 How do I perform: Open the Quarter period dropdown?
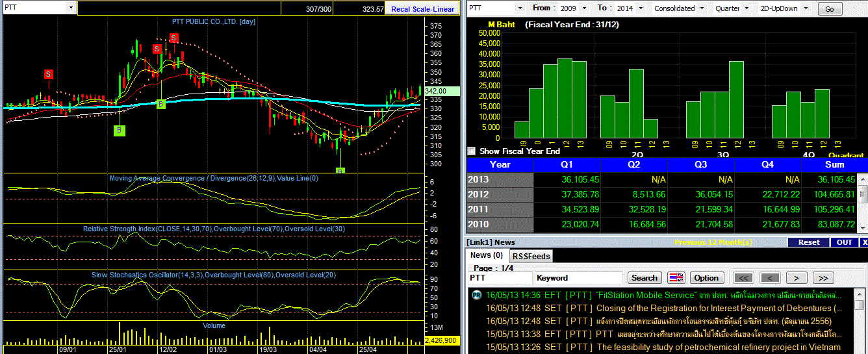(746, 8)
